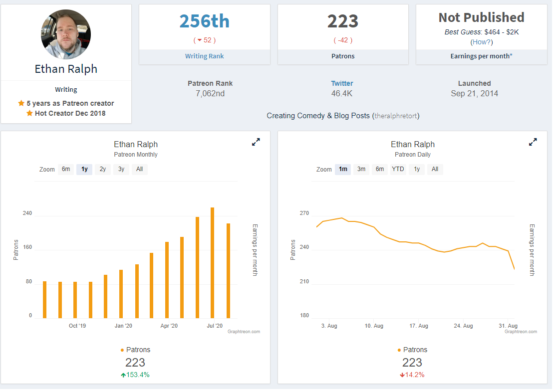Click the Creating Comedy & Blog Posts text
This screenshot has height=392, width=553.
(318, 116)
